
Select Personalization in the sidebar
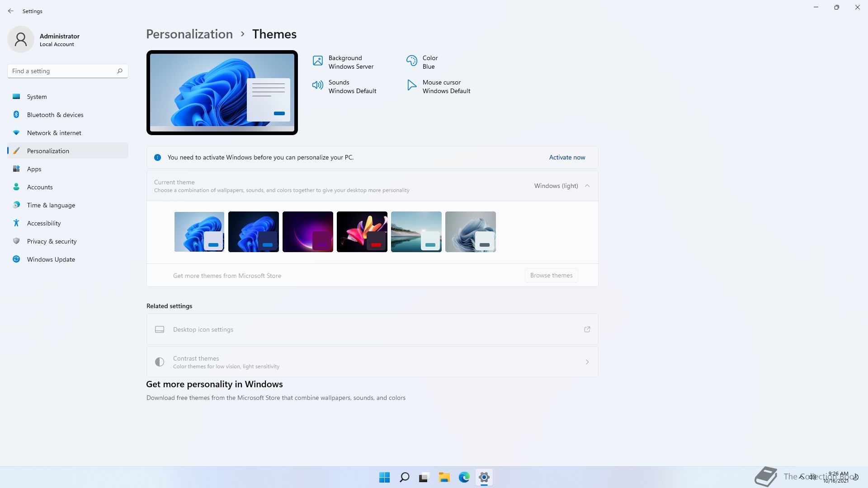[x=68, y=151]
